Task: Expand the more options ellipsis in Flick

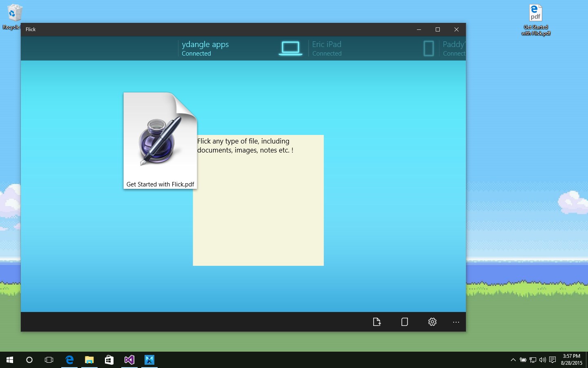Action: click(x=456, y=322)
